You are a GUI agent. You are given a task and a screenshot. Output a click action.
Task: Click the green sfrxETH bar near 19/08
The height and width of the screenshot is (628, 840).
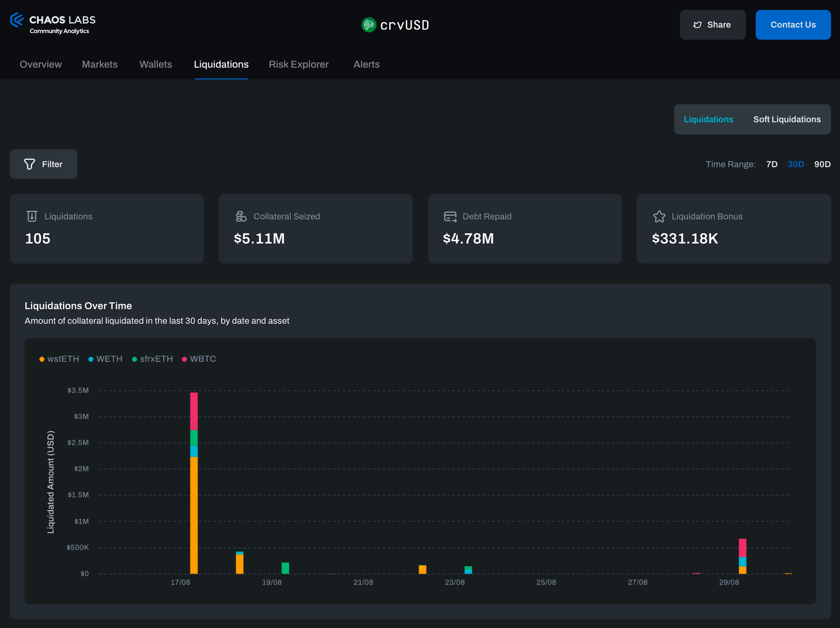pos(286,568)
